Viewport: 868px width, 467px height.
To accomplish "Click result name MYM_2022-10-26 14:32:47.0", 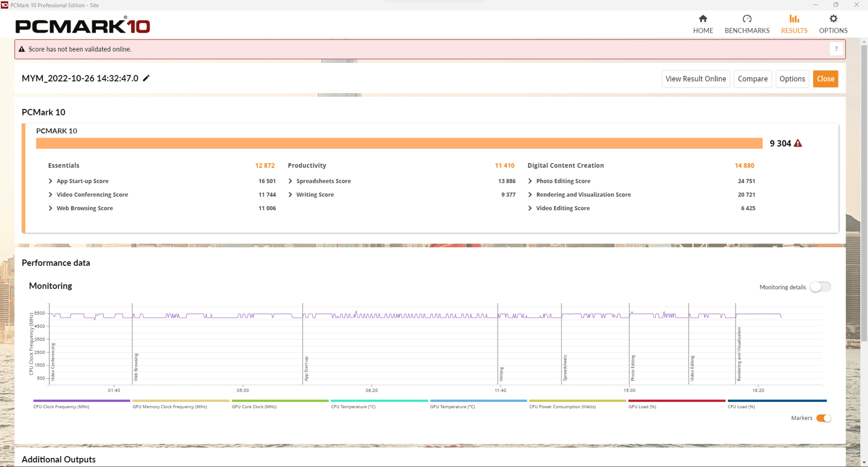I will point(80,78).
